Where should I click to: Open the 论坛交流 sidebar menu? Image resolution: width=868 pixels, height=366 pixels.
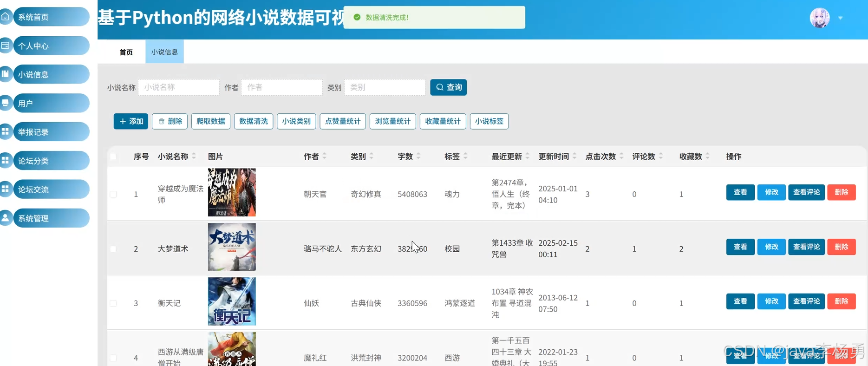tap(51, 190)
